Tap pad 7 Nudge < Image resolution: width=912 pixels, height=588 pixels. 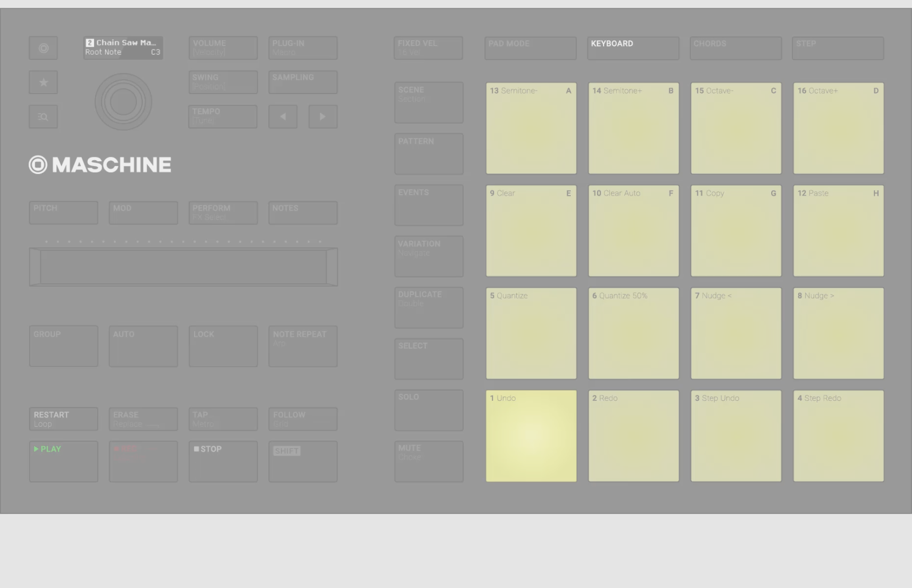pos(736,333)
